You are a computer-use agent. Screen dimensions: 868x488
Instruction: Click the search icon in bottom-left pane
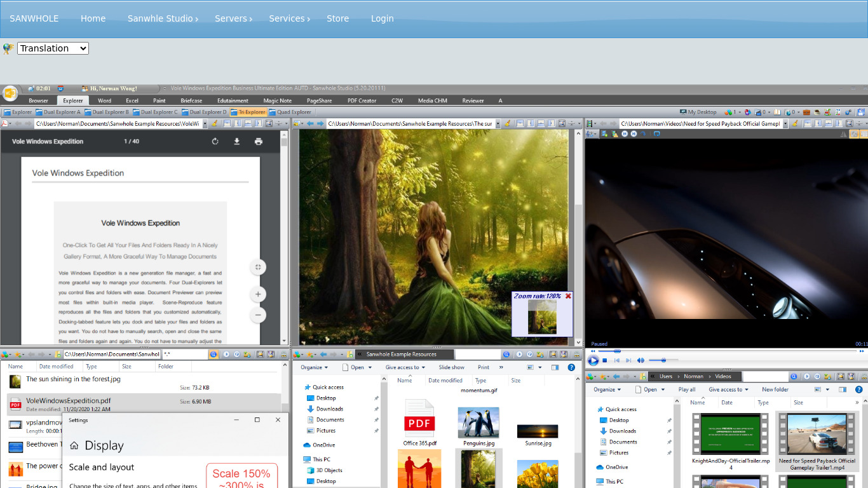pyautogui.click(x=214, y=354)
